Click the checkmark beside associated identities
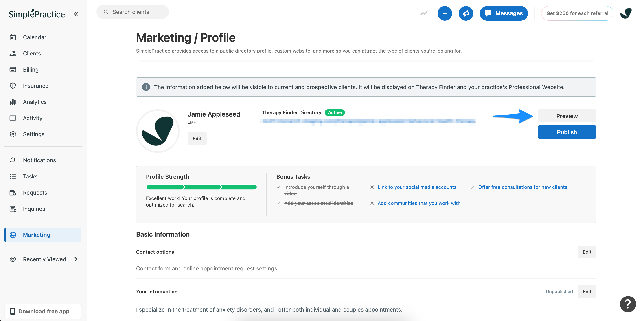644x321 pixels. tap(278, 203)
